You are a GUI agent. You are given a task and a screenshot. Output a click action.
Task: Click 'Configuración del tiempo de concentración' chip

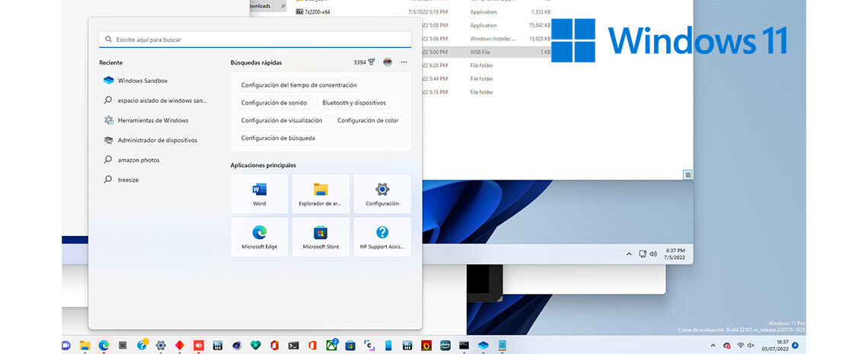(299, 85)
